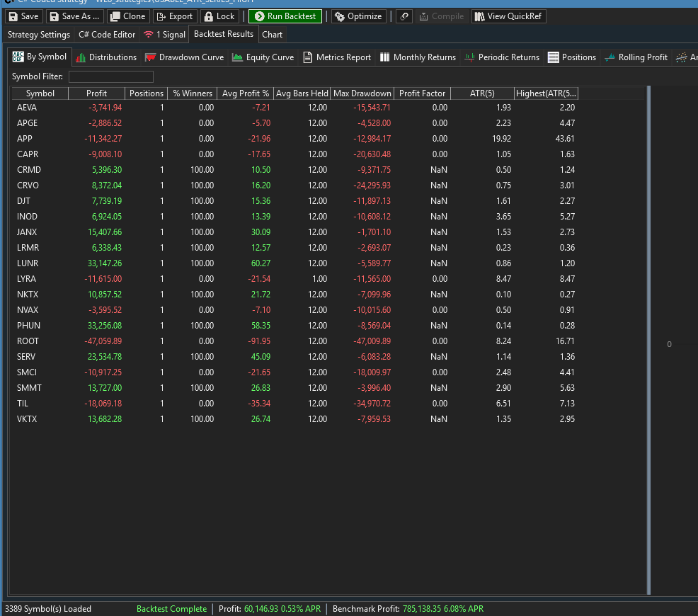Open the C# Code Editor tab
This screenshot has height=616, width=698.
click(x=107, y=35)
